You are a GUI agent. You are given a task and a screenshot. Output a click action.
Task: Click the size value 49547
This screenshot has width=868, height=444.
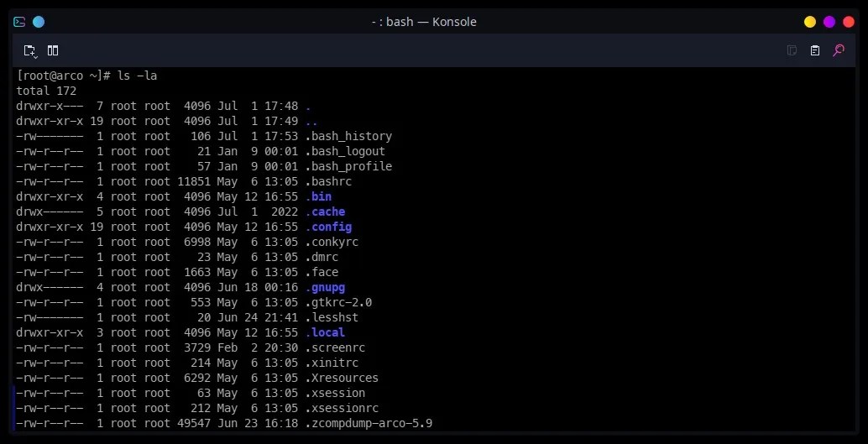coord(194,424)
